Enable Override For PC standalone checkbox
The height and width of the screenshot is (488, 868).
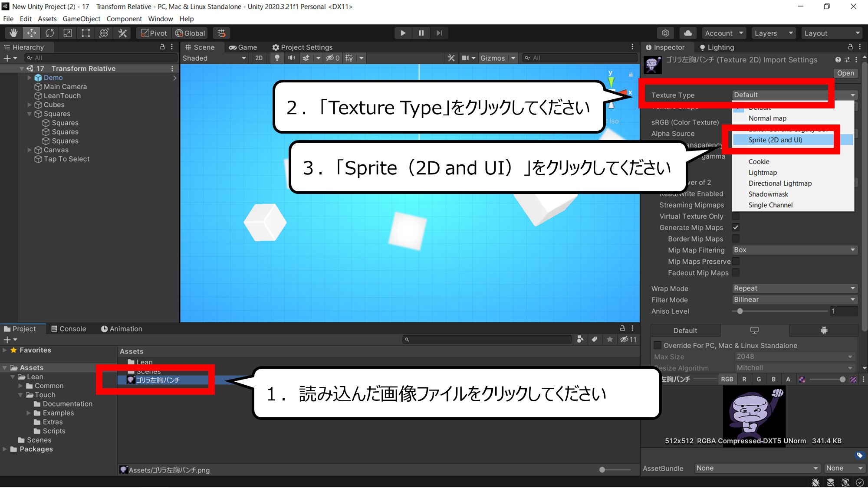[x=658, y=345]
